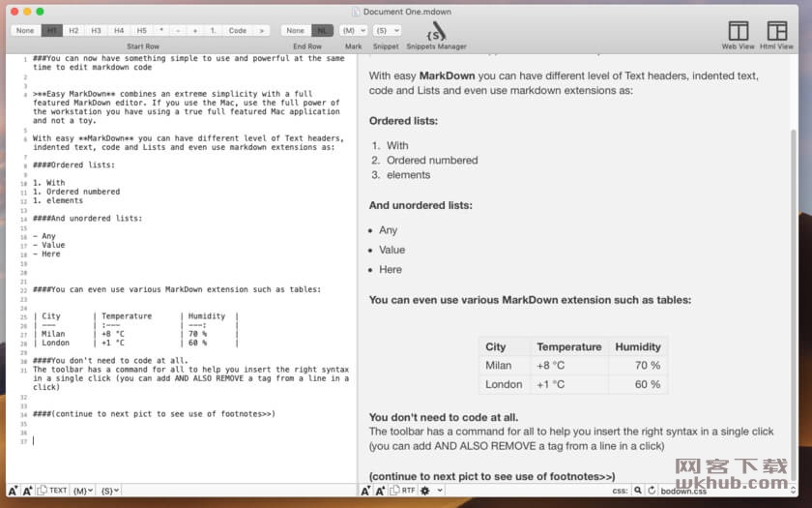This screenshot has height=508, width=812.
Task: Expand the chevron next to gear icon
Action: pos(440,491)
